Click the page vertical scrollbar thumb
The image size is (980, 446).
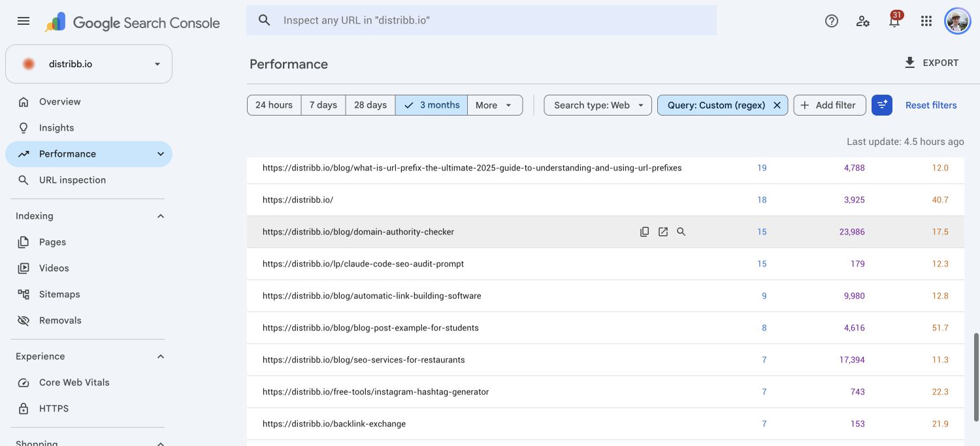pos(977,377)
